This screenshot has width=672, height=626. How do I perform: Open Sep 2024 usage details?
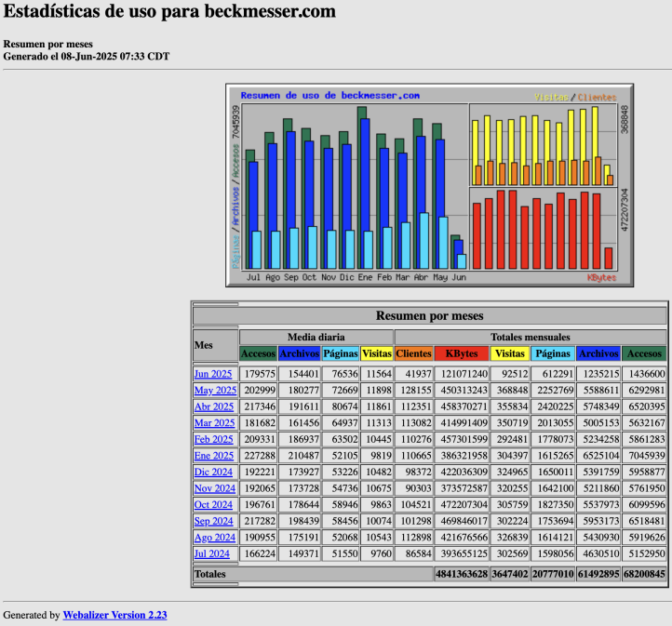pos(213,521)
